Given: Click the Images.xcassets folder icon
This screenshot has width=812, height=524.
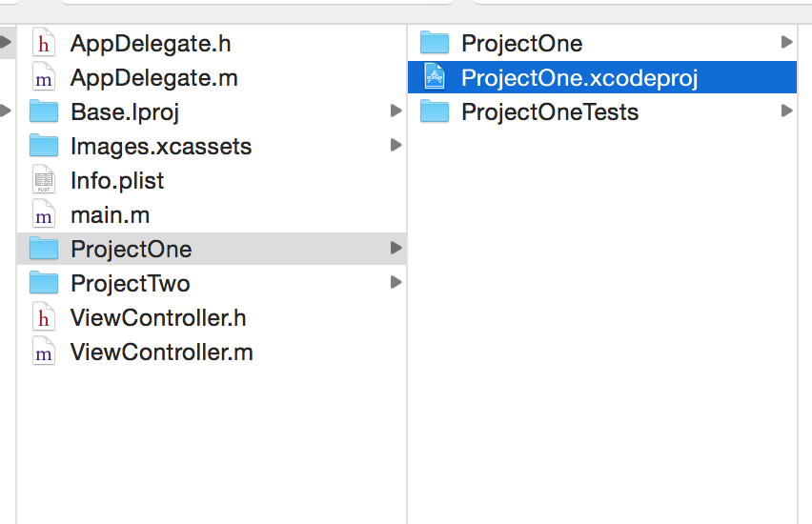Looking at the screenshot, I should coord(44,147).
